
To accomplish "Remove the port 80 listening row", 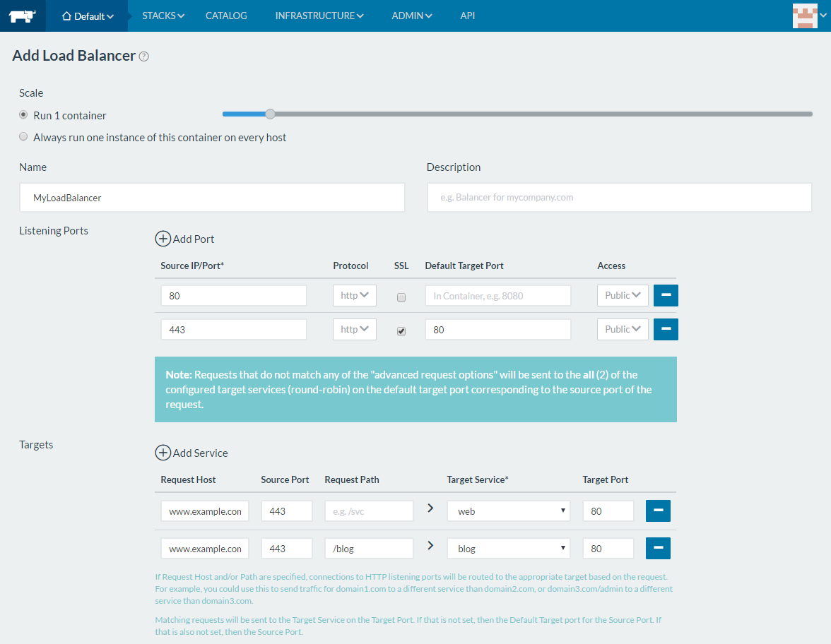I will coord(666,295).
